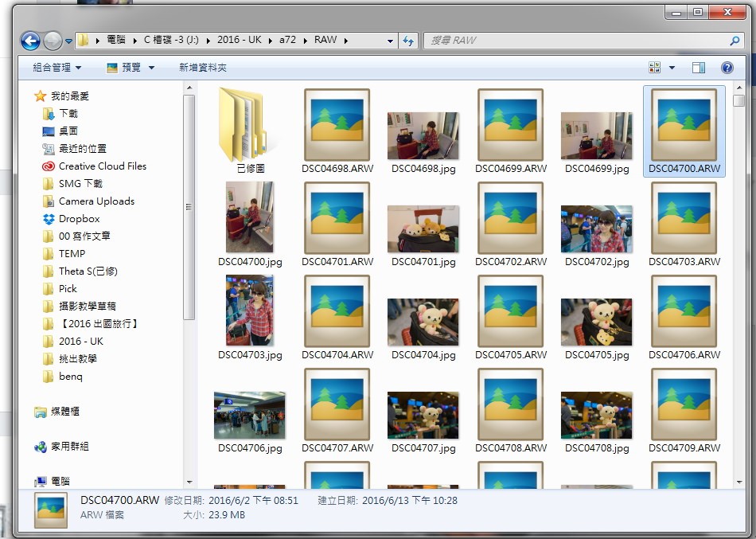
Task: Open the recent pages dropdown arrow
Action: tap(69, 41)
